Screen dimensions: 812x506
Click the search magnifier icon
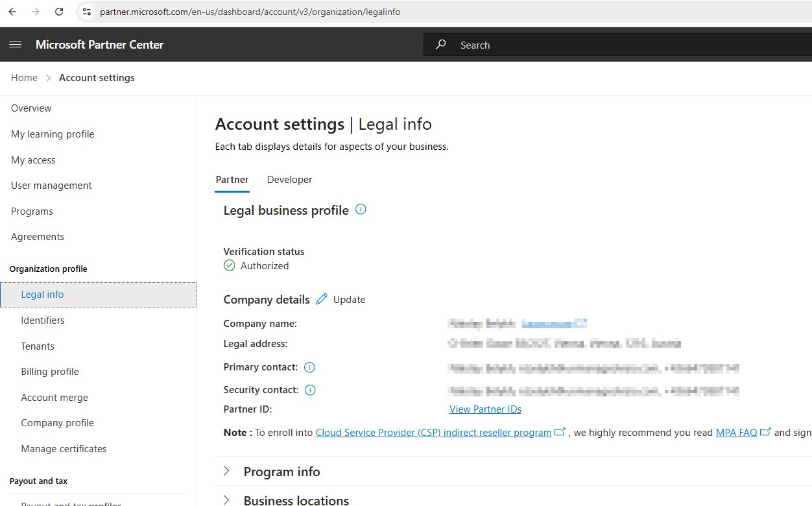(x=441, y=45)
